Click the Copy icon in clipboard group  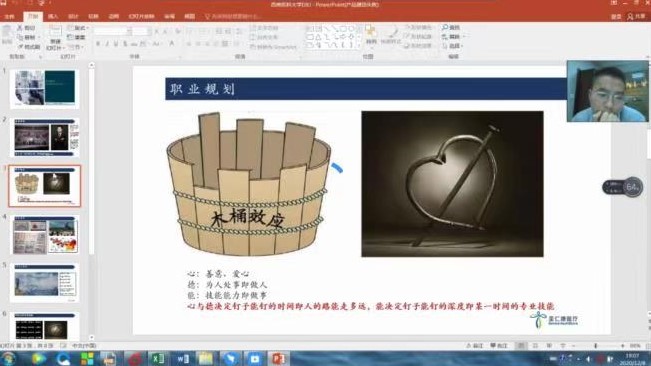20,37
